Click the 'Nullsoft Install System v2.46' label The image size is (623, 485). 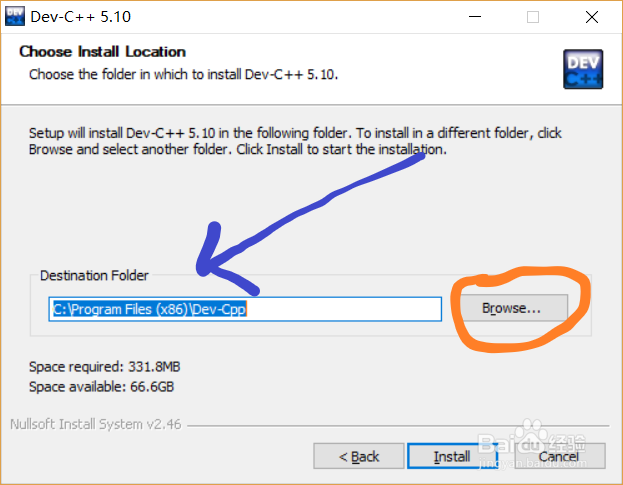pyautogui.click(x=96, y=424)
